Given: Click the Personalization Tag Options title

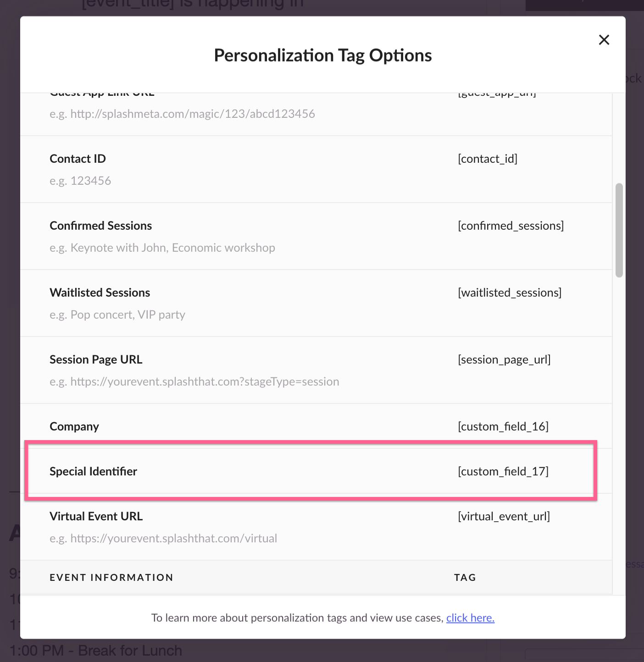Looking at the screenshot, I should 322,55.
